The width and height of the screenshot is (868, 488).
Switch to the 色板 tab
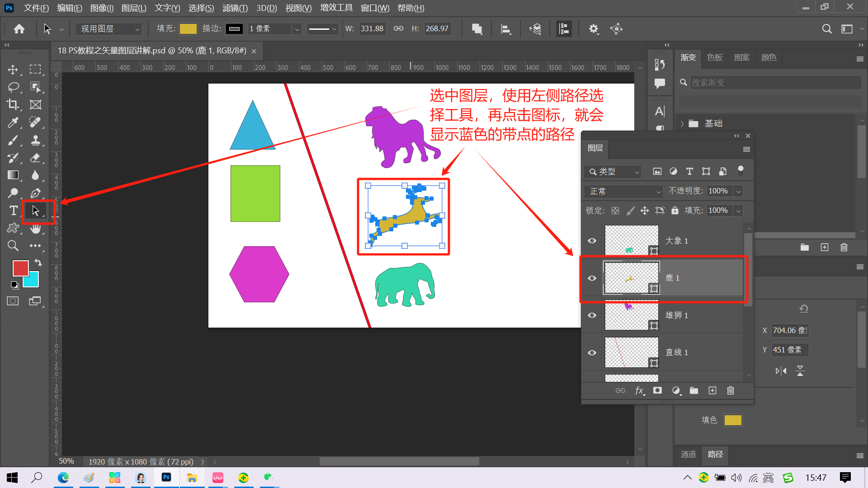pyautogui.click(x=715, y=57)
